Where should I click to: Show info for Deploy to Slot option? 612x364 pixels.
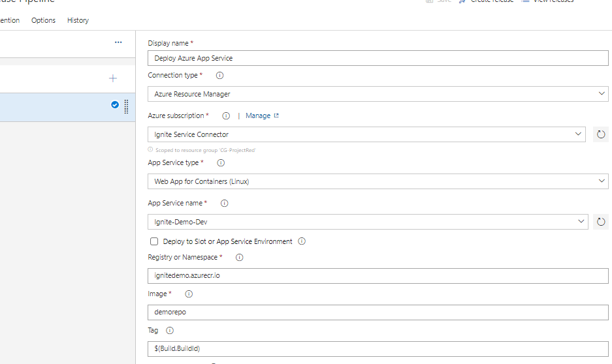pos(302,241)
